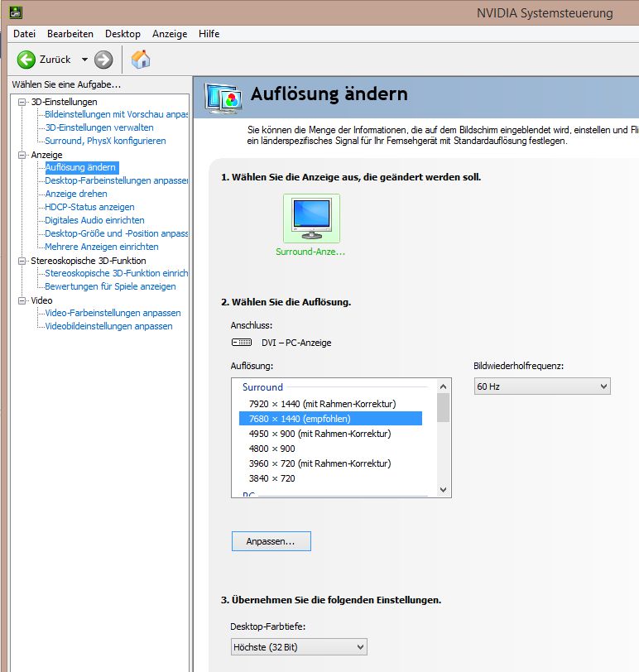
Task: Collapse the Stereoskopische 3D-Funktion tree node
Action: [x=22, y=261]
